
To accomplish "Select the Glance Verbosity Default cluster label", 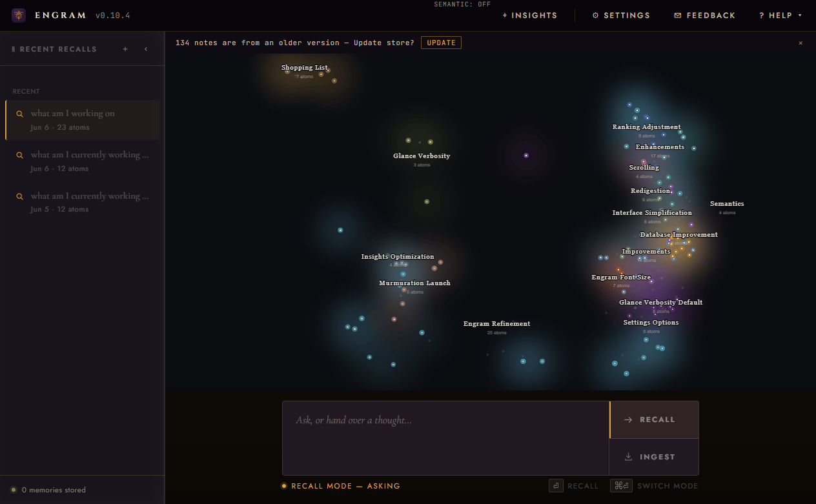I will click(660, 303).
